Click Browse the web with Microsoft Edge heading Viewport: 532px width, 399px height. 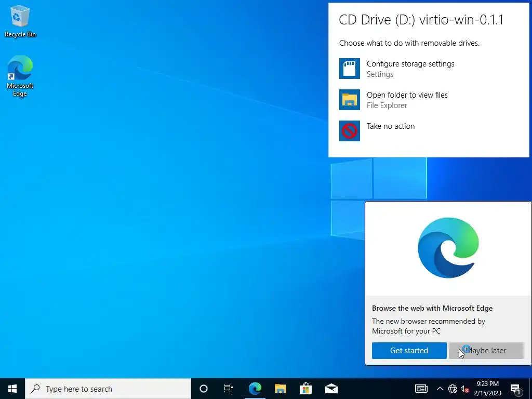click(432, 308)
